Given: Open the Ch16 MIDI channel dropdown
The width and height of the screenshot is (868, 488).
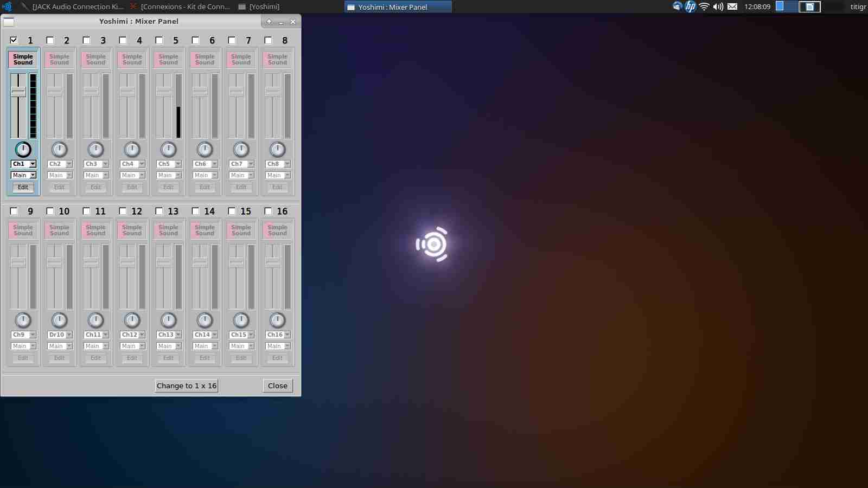Looking at the screenshot, I should 278,335.
